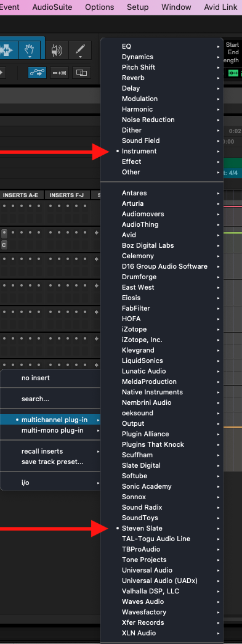This screenshot has width=242, height=644.
Task: Open the Arturia manufacturer submenu
Action: click(x=162, y=203)
